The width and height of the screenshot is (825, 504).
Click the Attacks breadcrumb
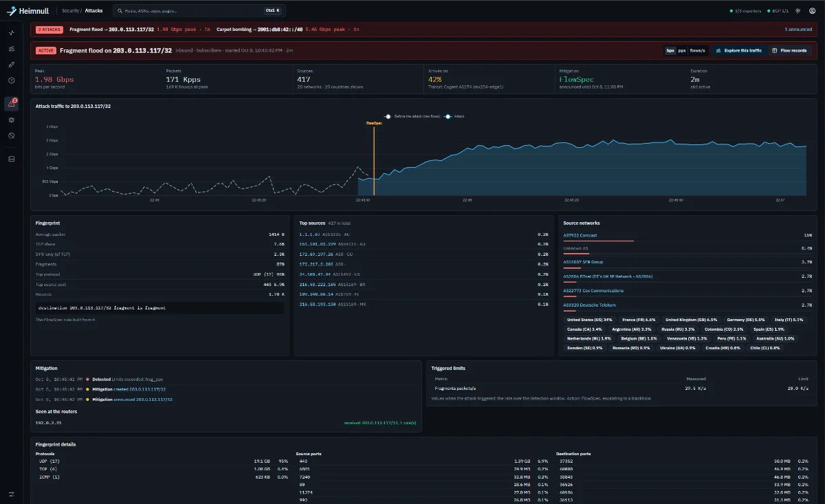(93, 11)
